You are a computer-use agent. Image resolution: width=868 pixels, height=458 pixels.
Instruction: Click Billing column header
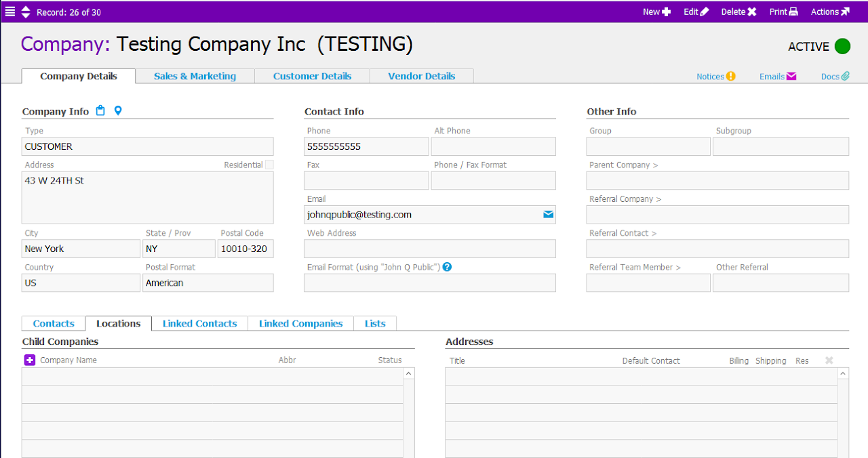(x=739, y=360)
